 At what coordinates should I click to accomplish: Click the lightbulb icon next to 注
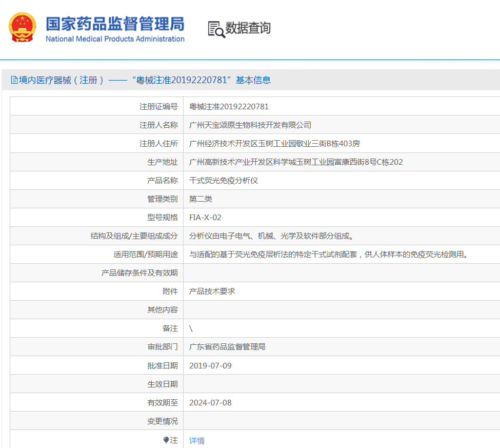point(166,440)
